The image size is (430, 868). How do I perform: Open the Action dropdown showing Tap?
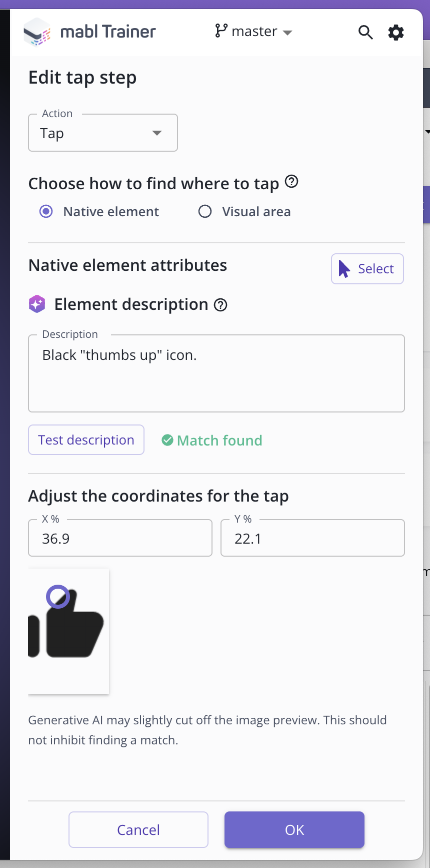pyautogui.click(x=102, y=133)
